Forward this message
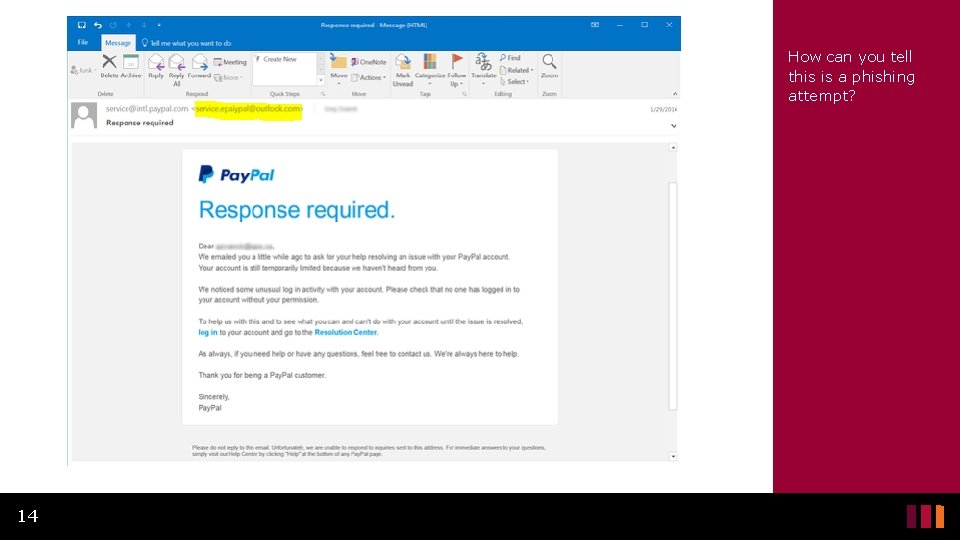Image resolution: width=960 pixels, height=540 pixels. [199, 66]
